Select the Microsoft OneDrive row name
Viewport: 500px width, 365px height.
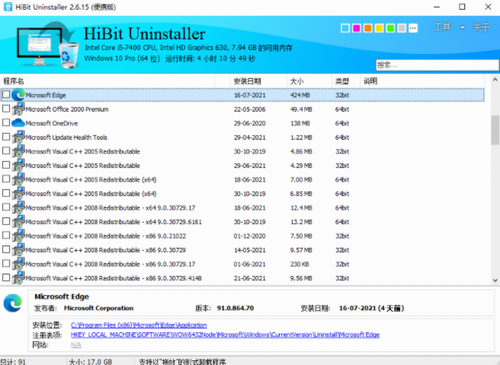pyautogui.click(x=52, y=123)
